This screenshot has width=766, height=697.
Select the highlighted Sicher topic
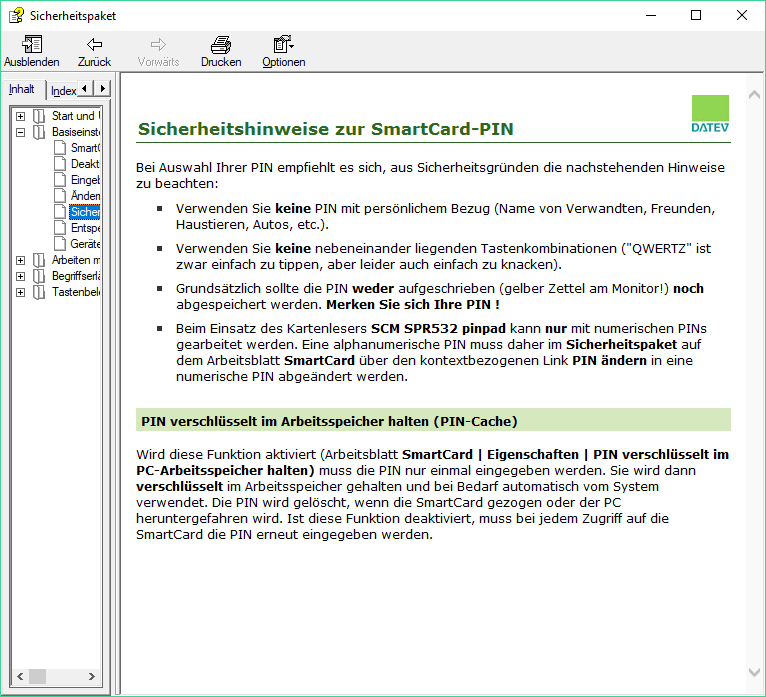[x=85, y=211]
